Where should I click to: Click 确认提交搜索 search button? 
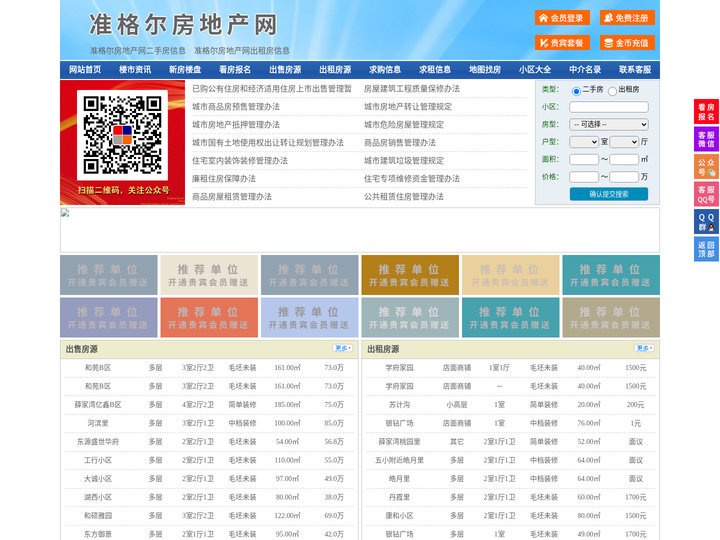pos(609,194)
